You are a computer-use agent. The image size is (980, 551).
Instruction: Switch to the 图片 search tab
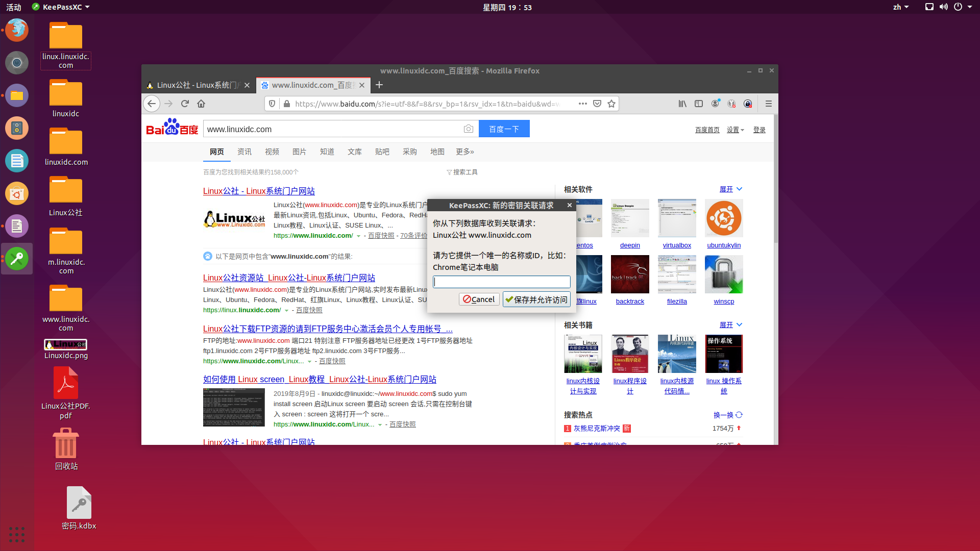(299, 152)
